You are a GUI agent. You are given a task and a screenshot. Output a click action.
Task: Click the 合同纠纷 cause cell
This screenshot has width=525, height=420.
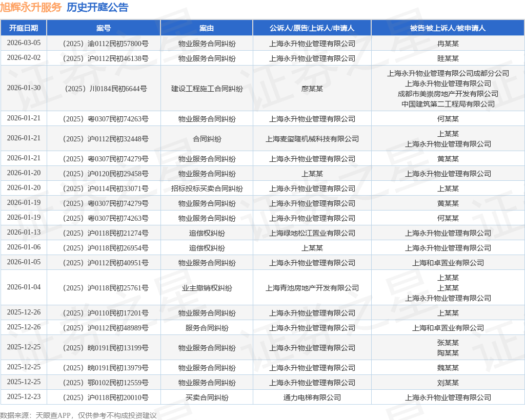click(x=207, y=139)
